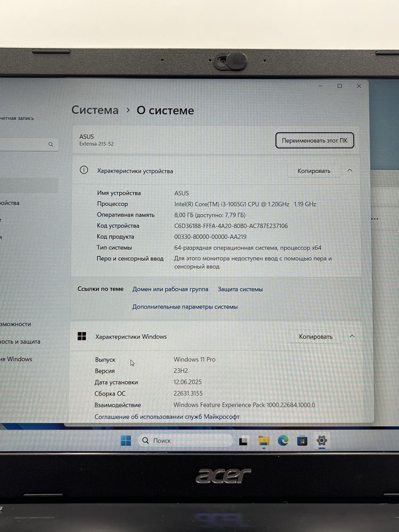Image resolution: width=399 pixels, height=532 pixels.
Task: Click OS build 22631.3155 value
Action: tap(188, 394)
